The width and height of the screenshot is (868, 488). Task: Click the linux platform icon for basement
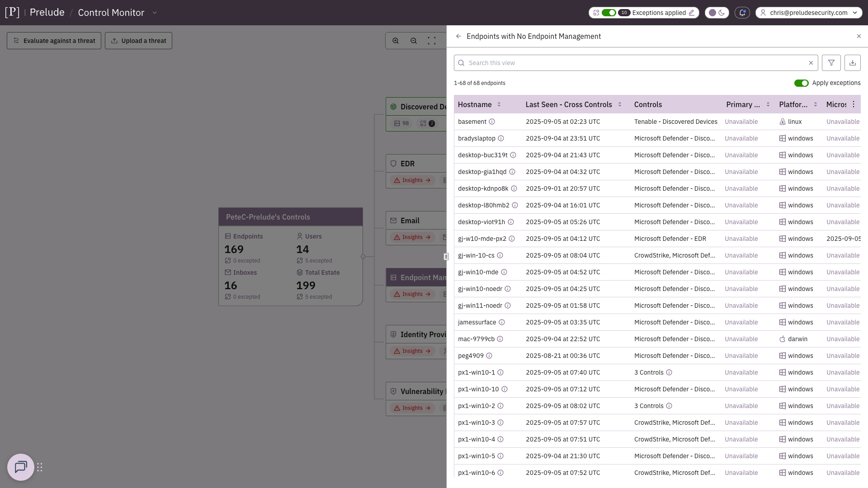(783, 122)
